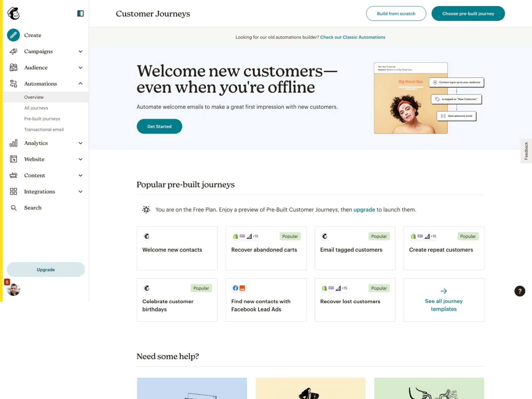Click the Create pencil icon
532x399 pixels.
(x=14, y=35)
